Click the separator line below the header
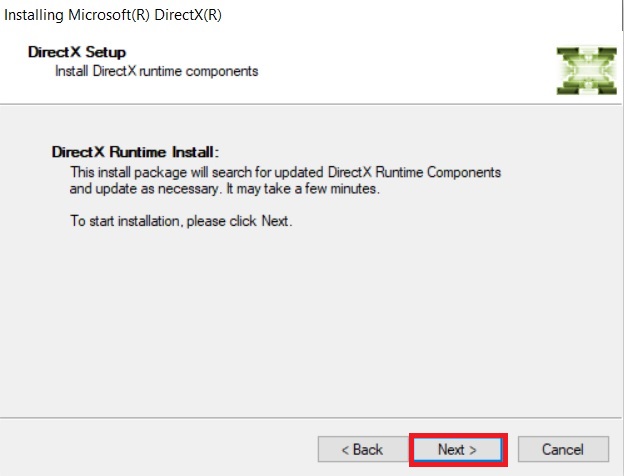624x476 pixels. (x=310, y=105)
